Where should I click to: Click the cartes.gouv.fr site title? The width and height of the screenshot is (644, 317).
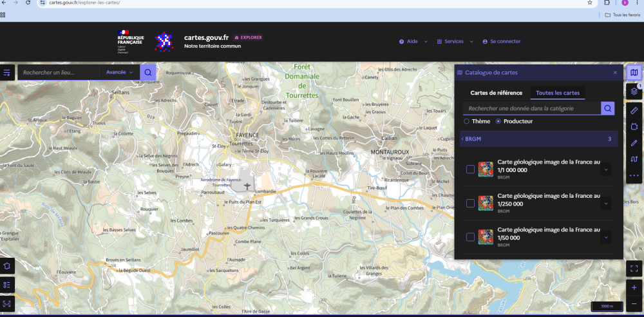click(x=206, y=37)
